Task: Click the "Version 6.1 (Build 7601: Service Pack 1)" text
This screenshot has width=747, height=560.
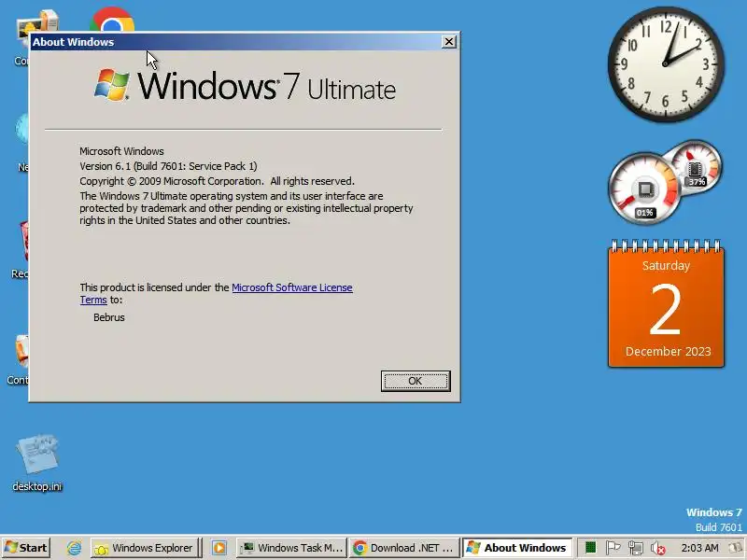Action: [x=168, y=166]
